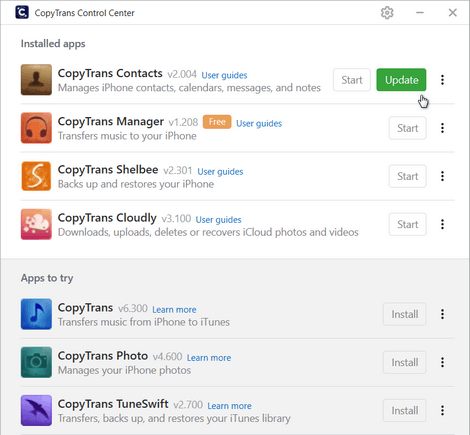Click the CopyTrans Cloudly title
470x435 pixels.
(x=107, y=218)
